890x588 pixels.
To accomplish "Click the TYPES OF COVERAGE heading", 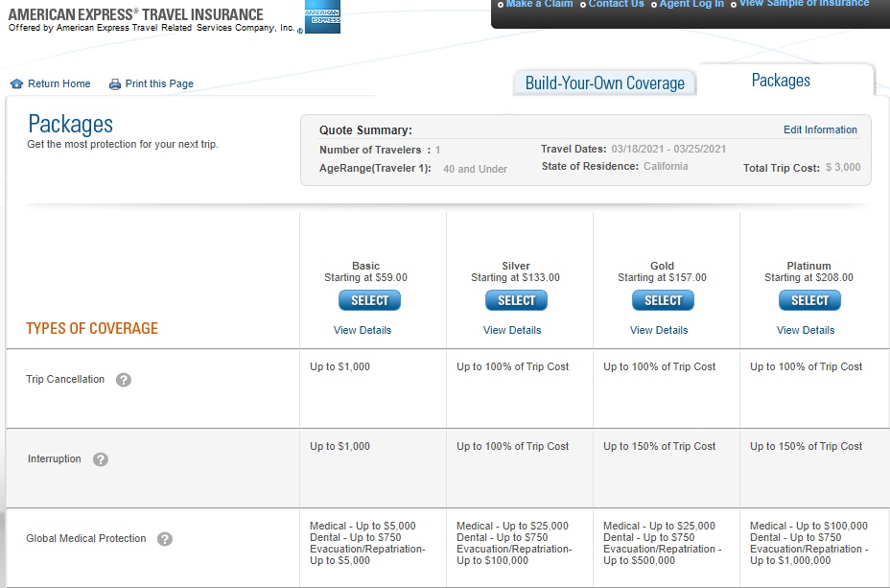I will (92, 328).
